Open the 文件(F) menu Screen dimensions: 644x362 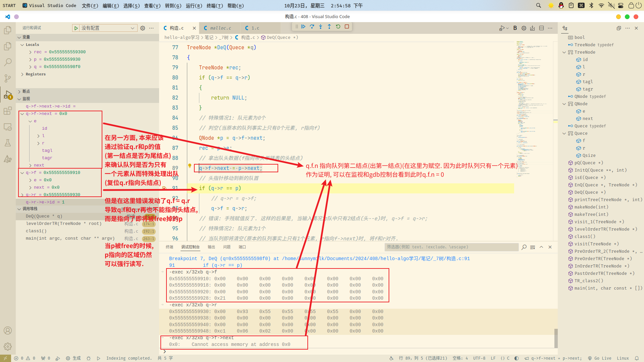(90, 6)
